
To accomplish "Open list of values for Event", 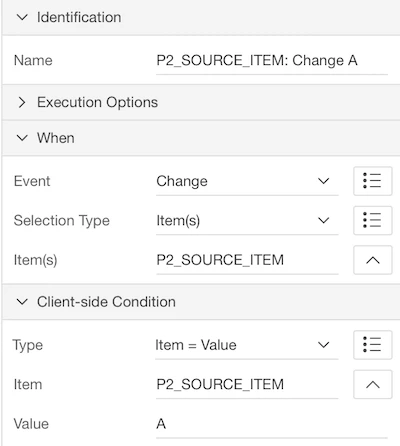I will 373,181.
